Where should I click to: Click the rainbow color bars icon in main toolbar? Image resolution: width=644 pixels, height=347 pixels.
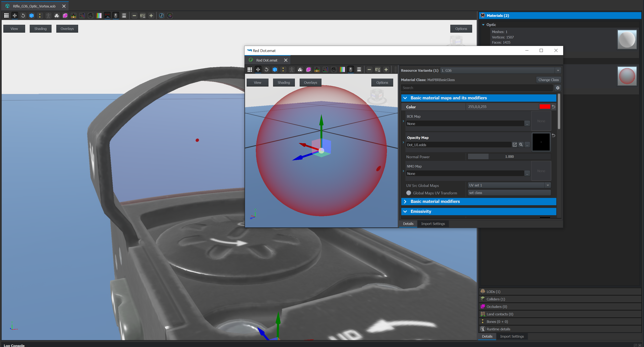click(99, 16)
